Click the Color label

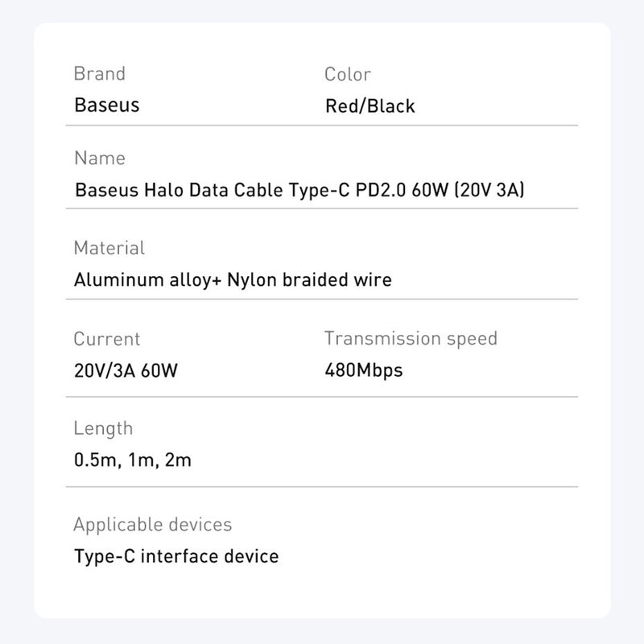[348, 75]
